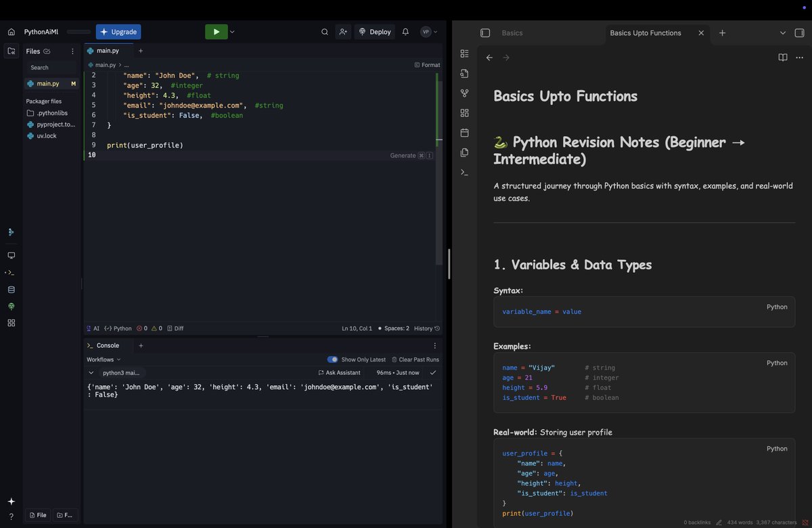Go to Replit home icon
This screenshot has width=812, height=528.
tap(12, 32)
